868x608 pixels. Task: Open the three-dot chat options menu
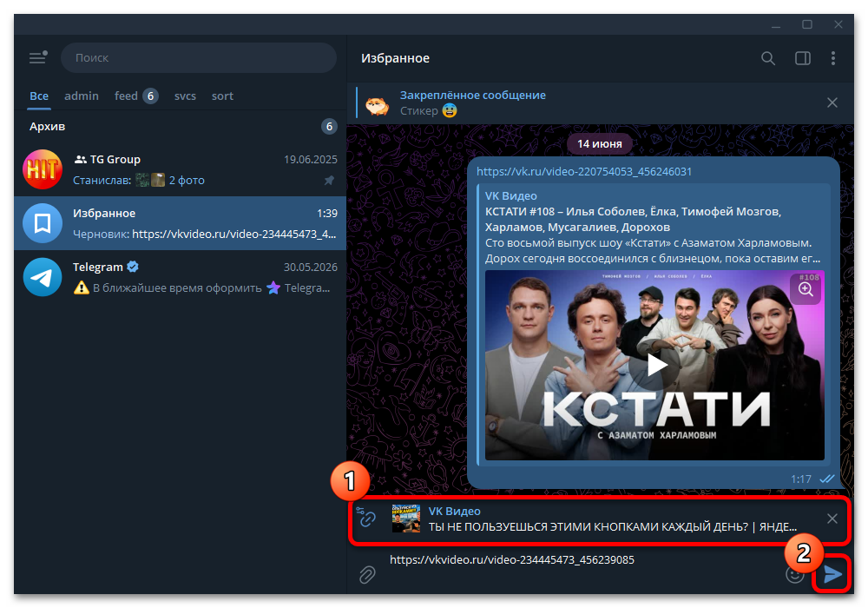click(833, 58)
